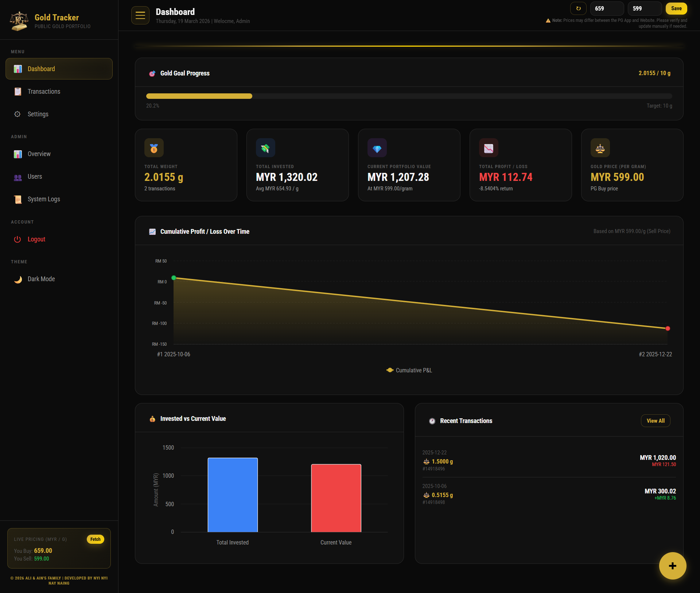Select Dashboard in the sidebar menu
Image resolution: width=700 pixels, height=593 pixels.
pos(41,69)
